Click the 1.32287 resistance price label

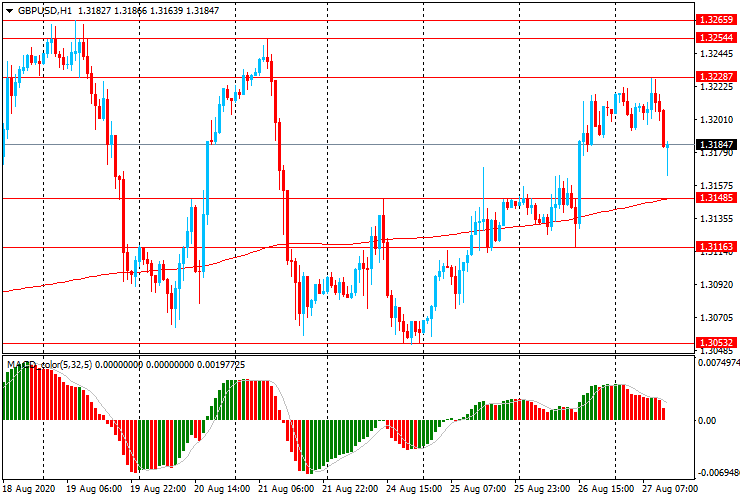[x=717, y=76]
